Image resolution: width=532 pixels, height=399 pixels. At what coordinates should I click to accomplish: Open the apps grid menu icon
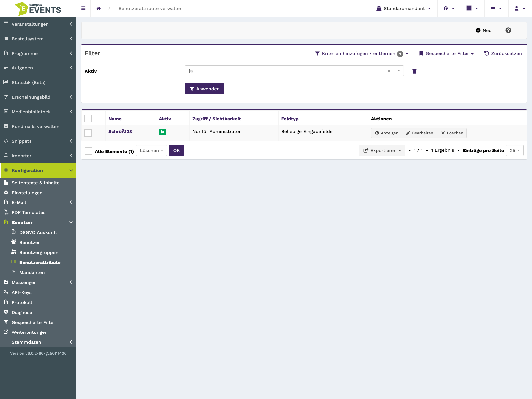point(472,8)
